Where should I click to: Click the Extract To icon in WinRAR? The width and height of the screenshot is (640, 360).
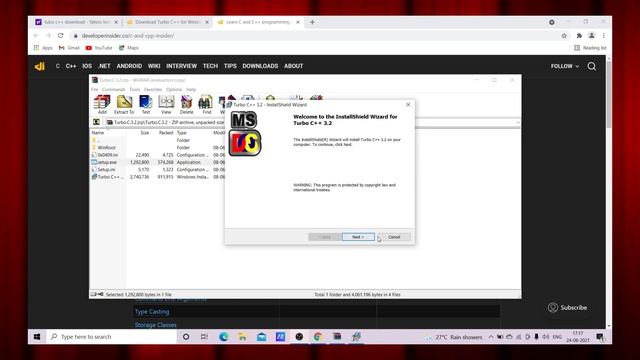click(124, 104)
